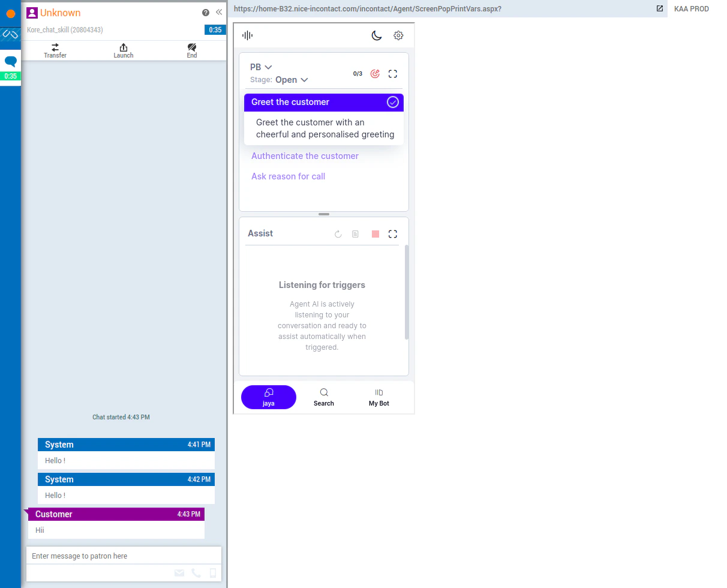Switch to the Search tab
Screen dimensions: 727x588
tap(323, 397)
